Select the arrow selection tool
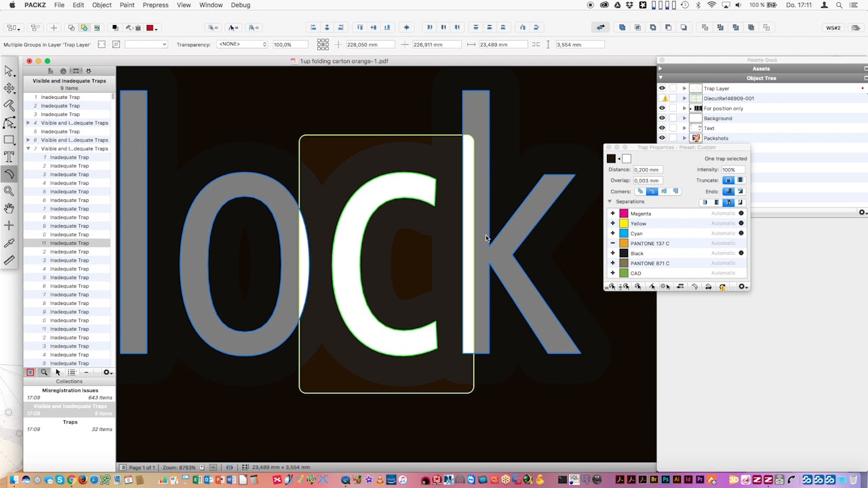The height and width of the screenshot is (488, 868). pyautogui.click(x=9, y=71)
